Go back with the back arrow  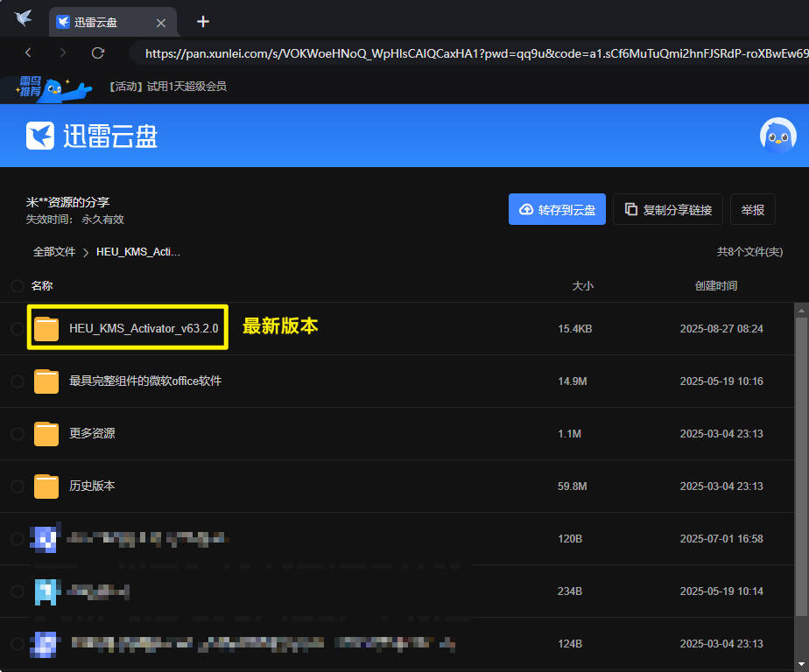pos(28,52)
